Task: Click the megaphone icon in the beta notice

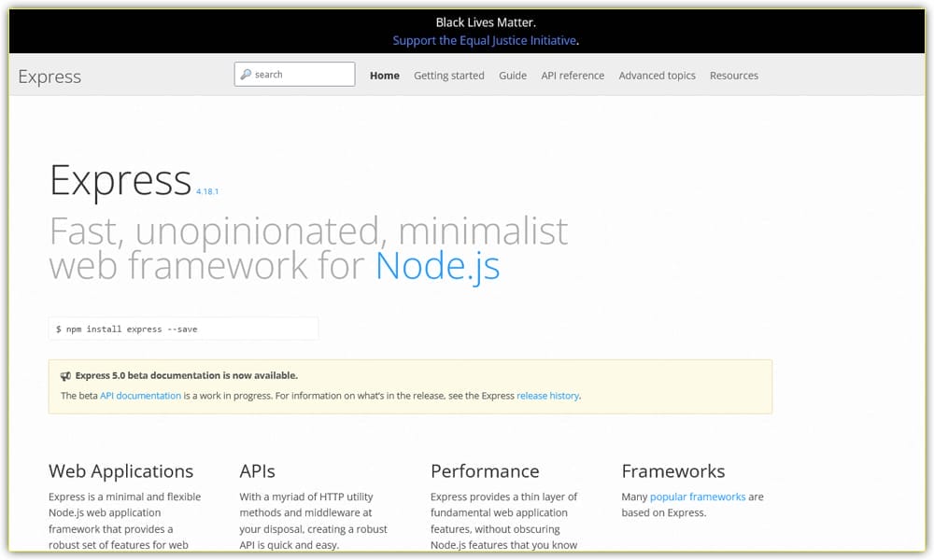Action: [64, 375]
